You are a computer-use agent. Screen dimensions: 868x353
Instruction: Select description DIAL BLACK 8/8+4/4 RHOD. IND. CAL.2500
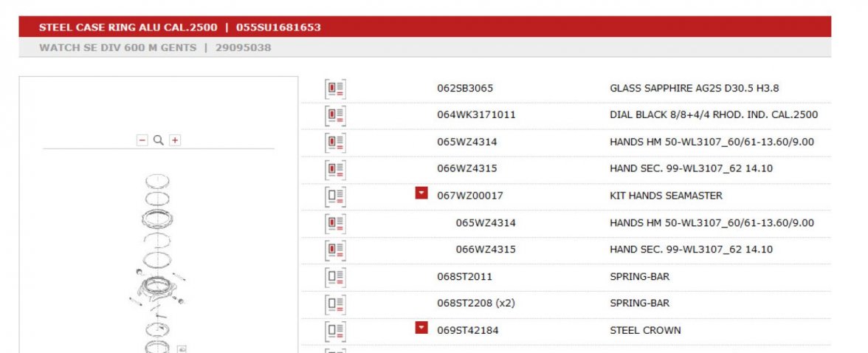point(714,114)
